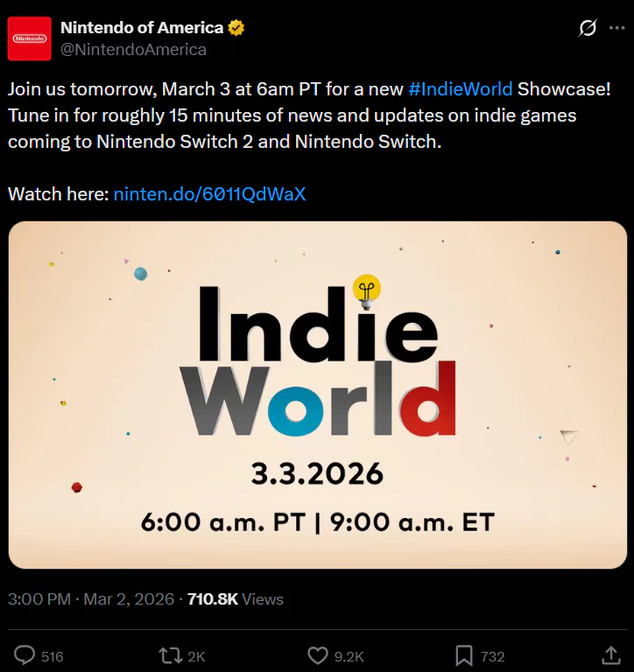Toggle the bookmark icon on this post
The height and width of the screenshot is (672, 634).
(464, 655)
